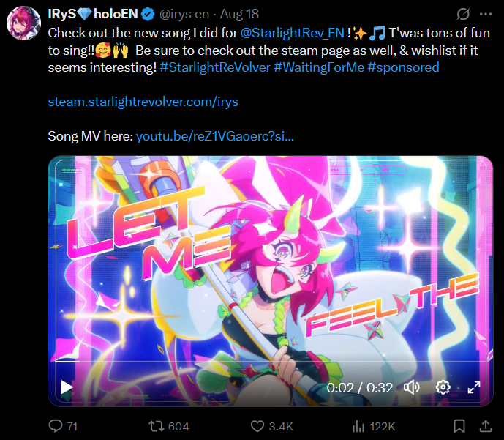Click the #WaitingForMe hashtag
The width and height of the screenshot is (504, 440).
(318, 67)
